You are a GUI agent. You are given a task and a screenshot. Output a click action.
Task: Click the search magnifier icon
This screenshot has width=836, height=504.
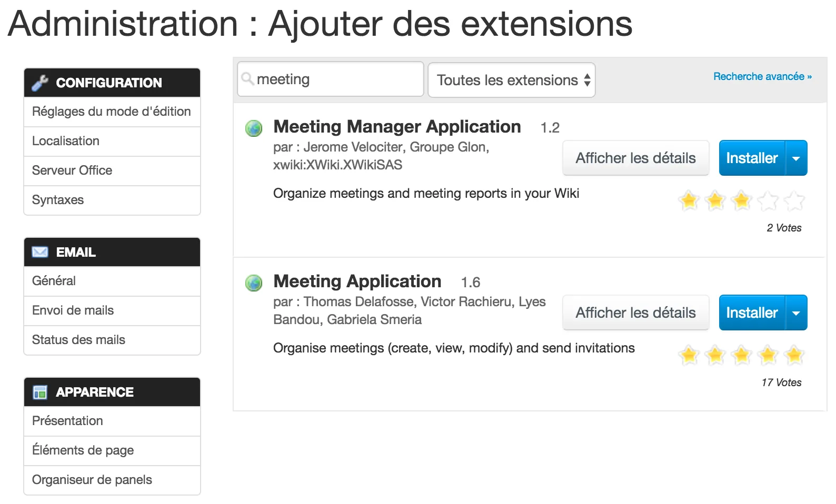(x=247, y=79)
